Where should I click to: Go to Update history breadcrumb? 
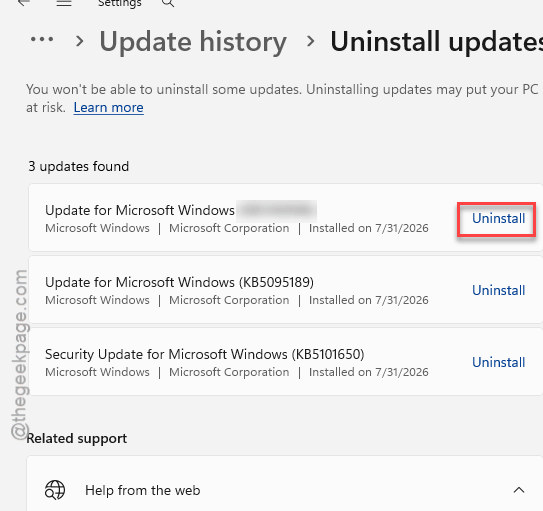click(193, 42)
